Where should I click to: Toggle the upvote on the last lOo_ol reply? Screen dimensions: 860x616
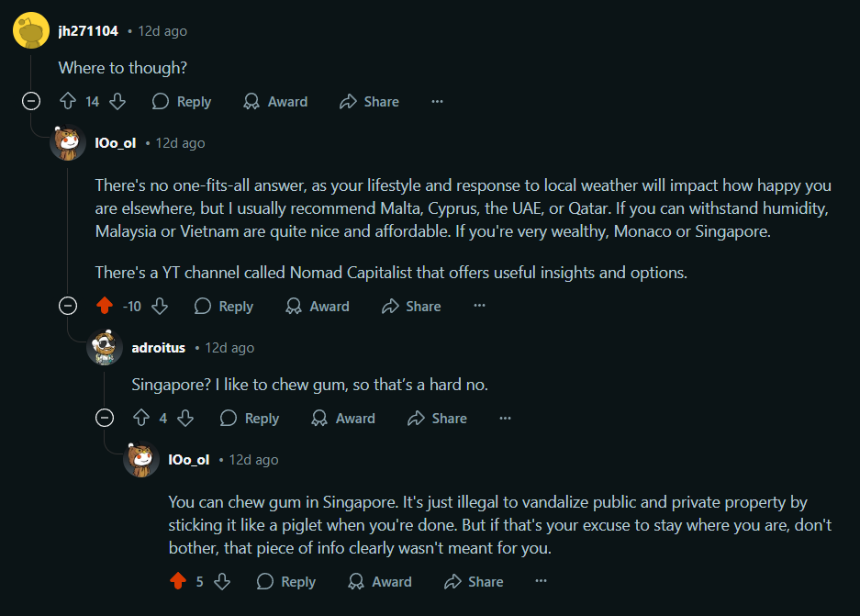coord(178,581)
